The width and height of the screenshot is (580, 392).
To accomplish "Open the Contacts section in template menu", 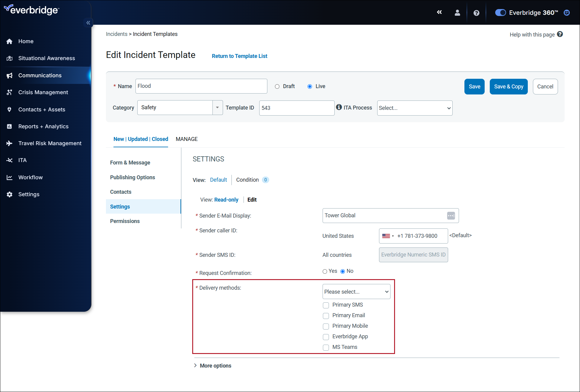I will tap(121, 192).
